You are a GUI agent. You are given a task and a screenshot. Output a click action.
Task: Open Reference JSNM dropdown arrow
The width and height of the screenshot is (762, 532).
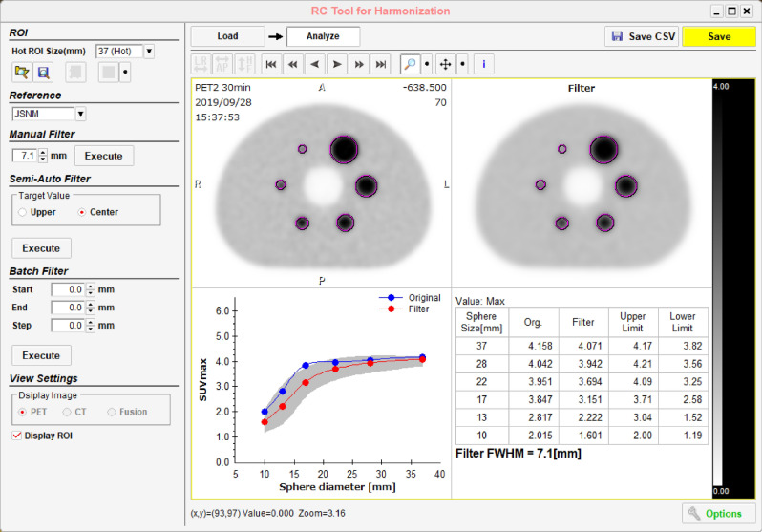click(x=80, y=114)
